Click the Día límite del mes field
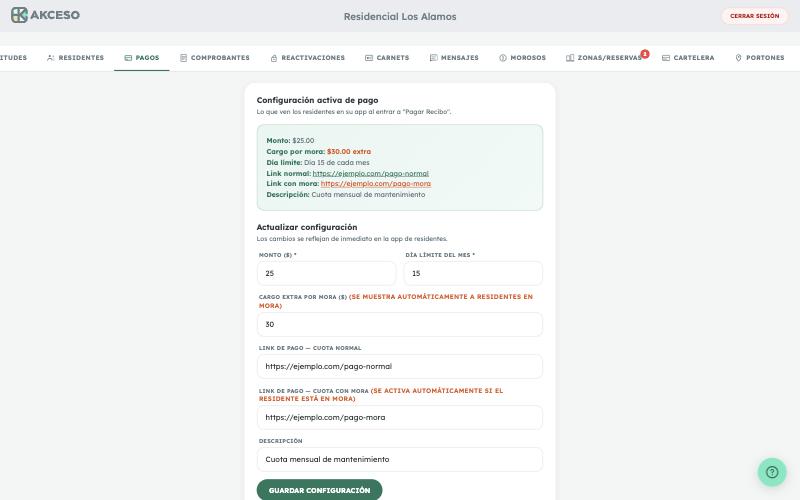 473,273
